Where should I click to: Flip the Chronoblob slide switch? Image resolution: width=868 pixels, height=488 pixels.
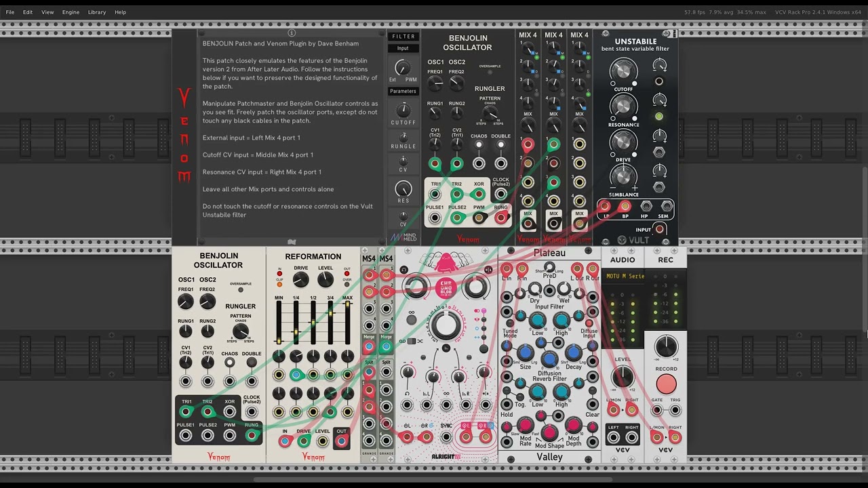pyautogui.click(x=411, y=341)
